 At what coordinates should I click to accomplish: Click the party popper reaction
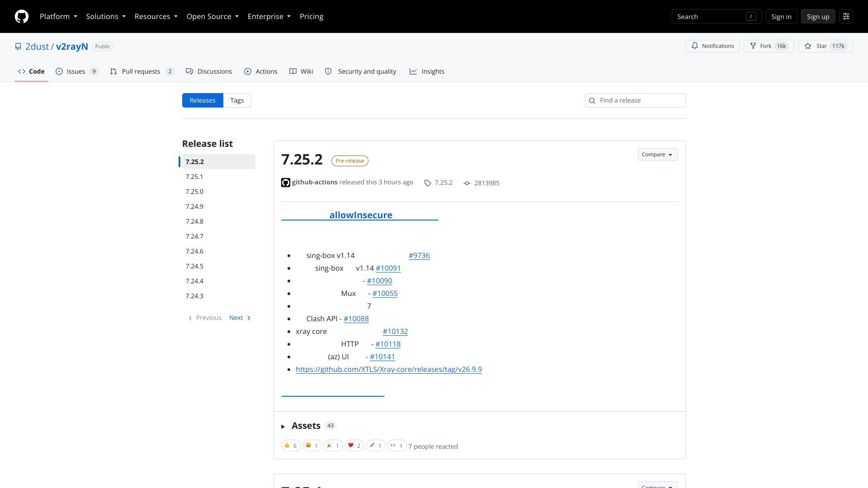pyautogui.click(x=333, y=446)
